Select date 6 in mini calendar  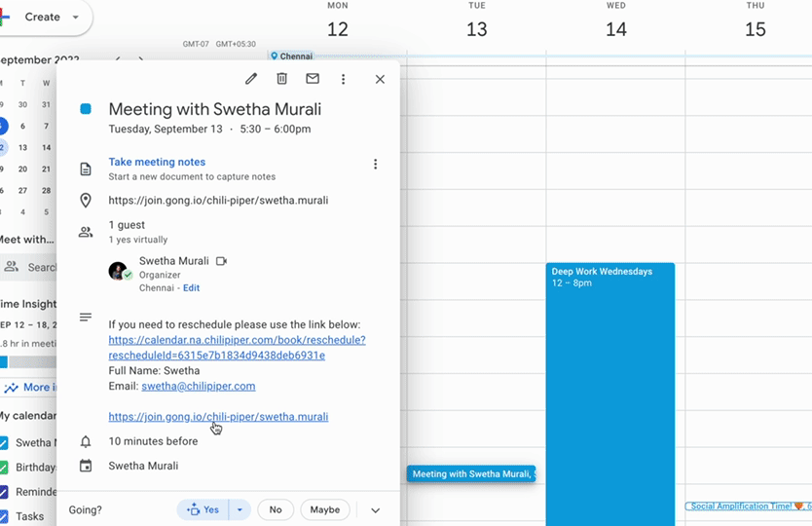pyautogui.click(x=22, y=126)
